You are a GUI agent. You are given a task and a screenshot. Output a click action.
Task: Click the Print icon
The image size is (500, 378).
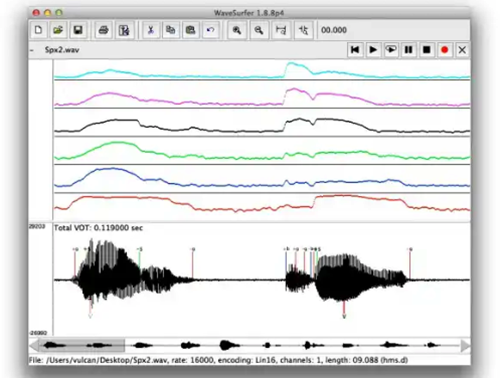pos(104,30)
